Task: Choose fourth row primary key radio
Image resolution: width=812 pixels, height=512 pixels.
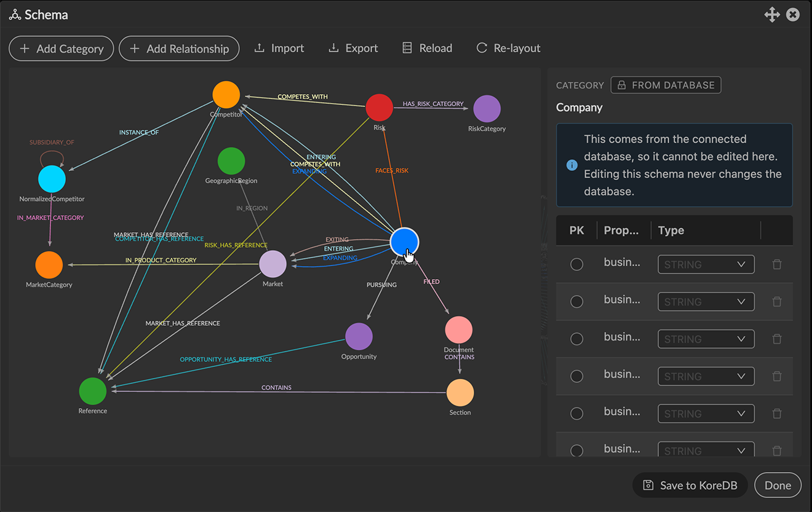Action: [x=576, y=376]
